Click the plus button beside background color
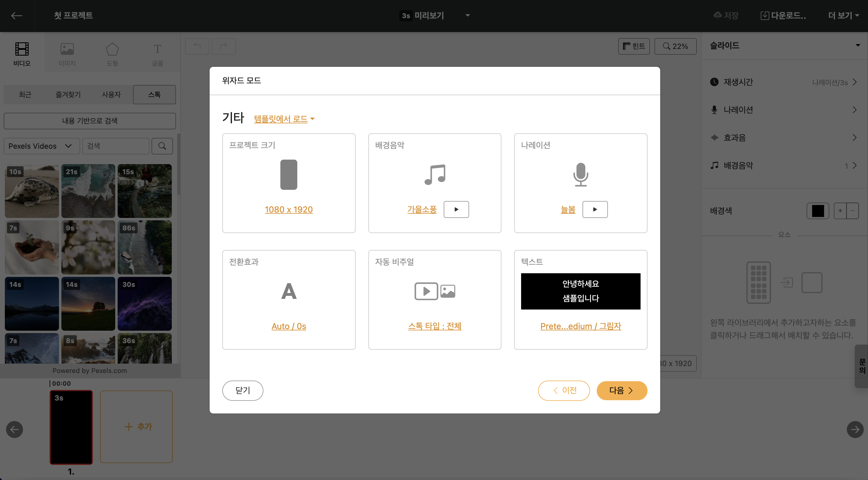Image resolution: width=868 pixels, height=480 pixels. [840, 210]
